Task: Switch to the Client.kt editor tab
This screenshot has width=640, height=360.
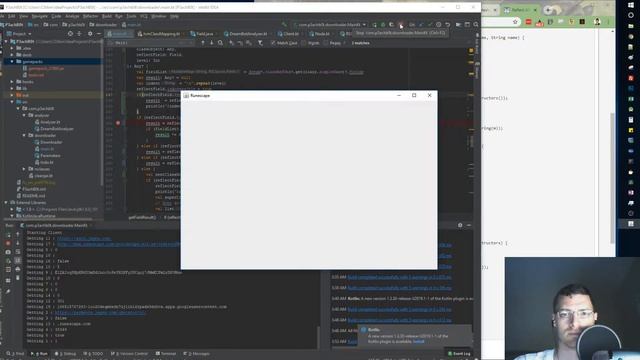Action: pyautogui.click(x=289, y=34)
